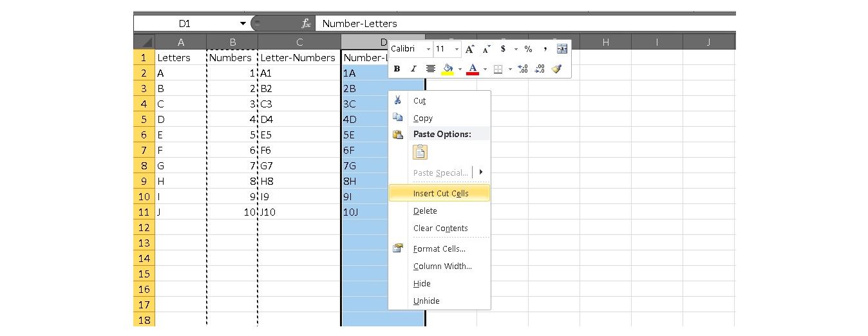
Task: Open the font size 11 dropdown
Action: pyautogui.click(x=457, y=49)
